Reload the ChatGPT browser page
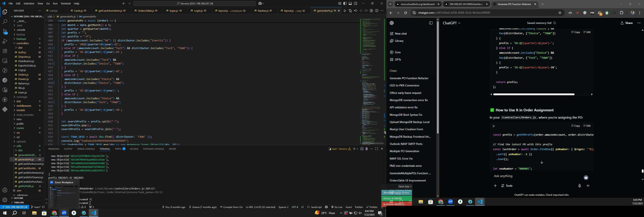The image size is (644, 217). tap(406, 13)
